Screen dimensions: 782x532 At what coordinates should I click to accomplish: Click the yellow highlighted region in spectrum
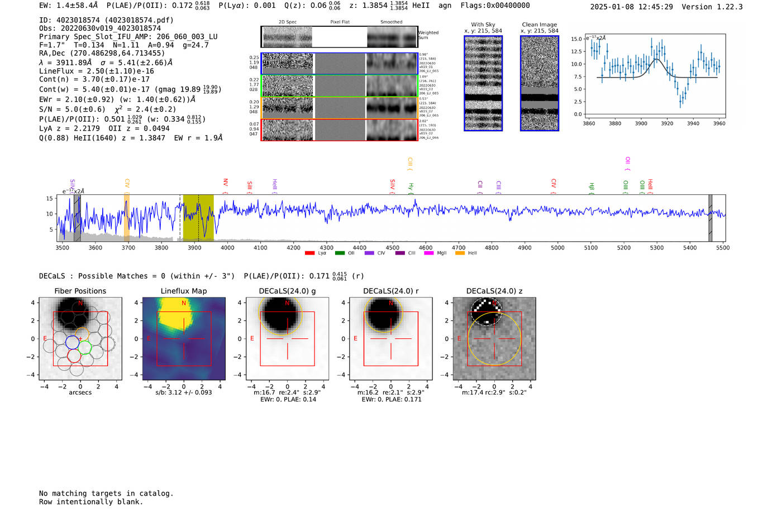[x=198, y=218]
